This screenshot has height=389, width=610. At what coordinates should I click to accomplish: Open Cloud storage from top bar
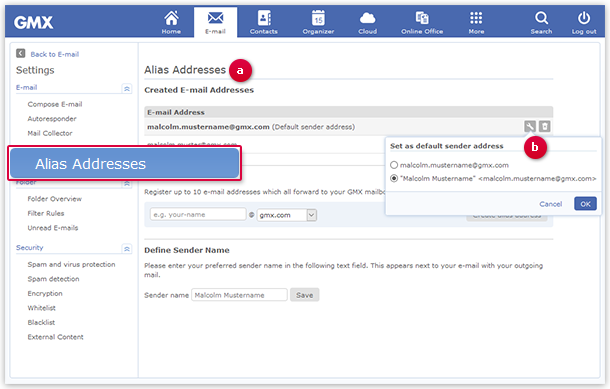point(367,23)
